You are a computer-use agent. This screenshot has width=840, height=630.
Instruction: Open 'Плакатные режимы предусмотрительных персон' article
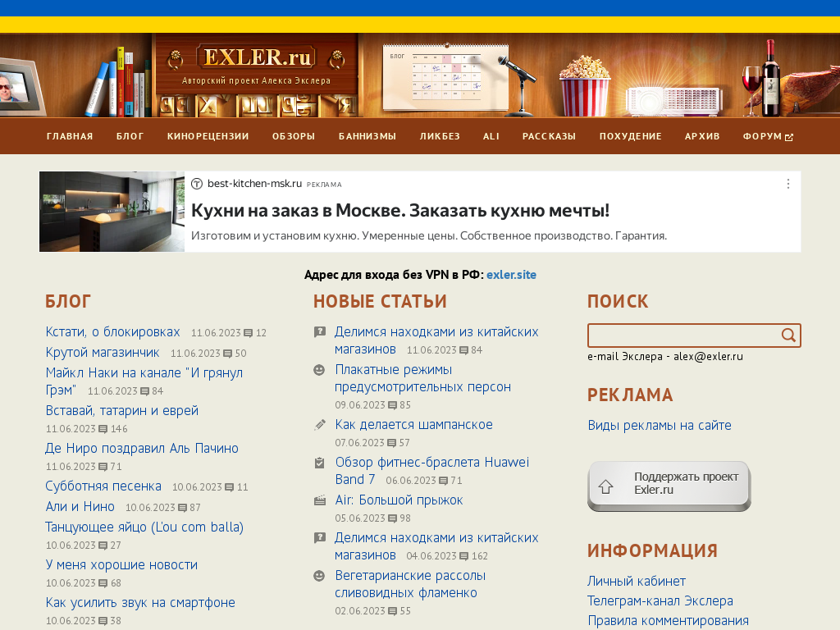point(422,378)
